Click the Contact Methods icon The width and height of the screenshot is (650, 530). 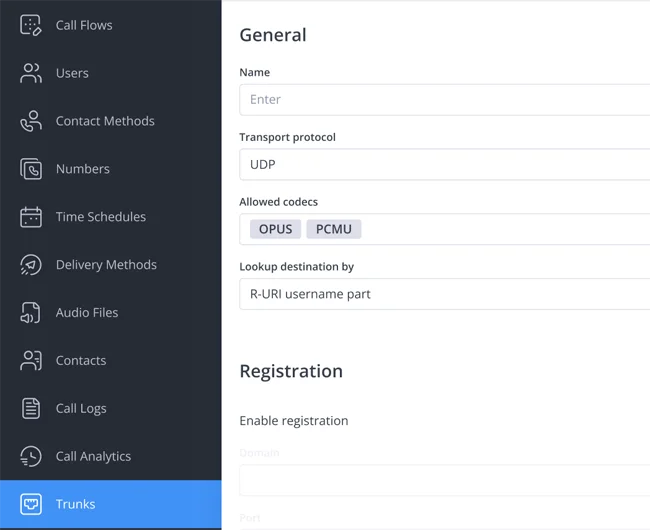click(x=31, y=121)
